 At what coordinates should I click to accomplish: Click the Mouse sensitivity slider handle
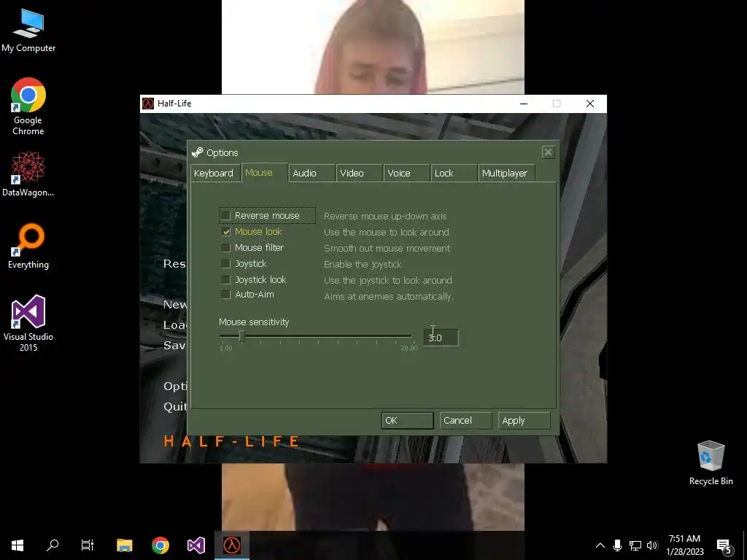tap(242, 336)
